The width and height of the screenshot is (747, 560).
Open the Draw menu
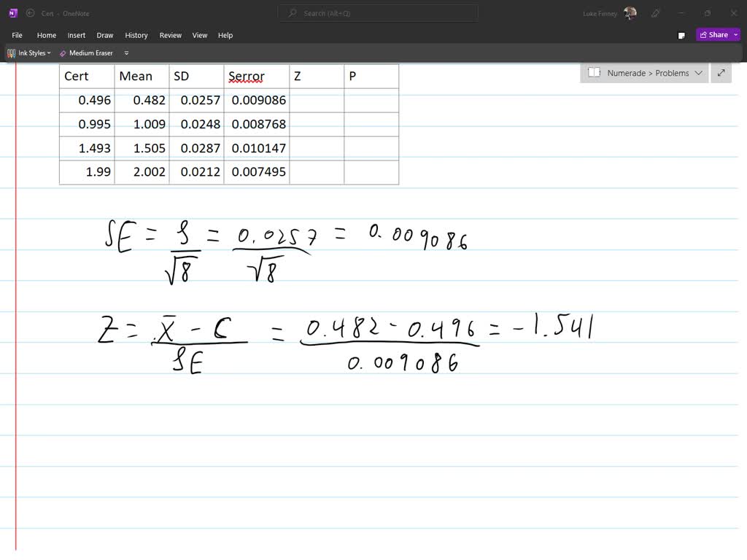104,35
